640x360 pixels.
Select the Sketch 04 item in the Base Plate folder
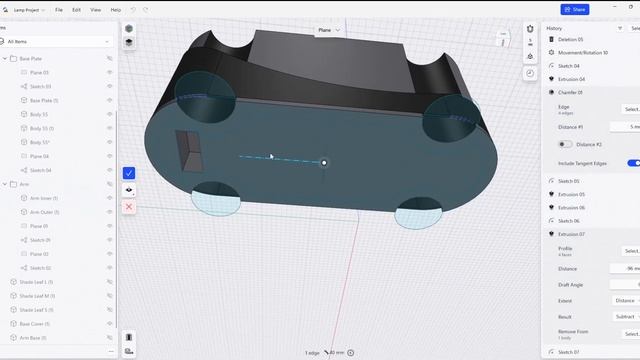(x=40, y=170)
